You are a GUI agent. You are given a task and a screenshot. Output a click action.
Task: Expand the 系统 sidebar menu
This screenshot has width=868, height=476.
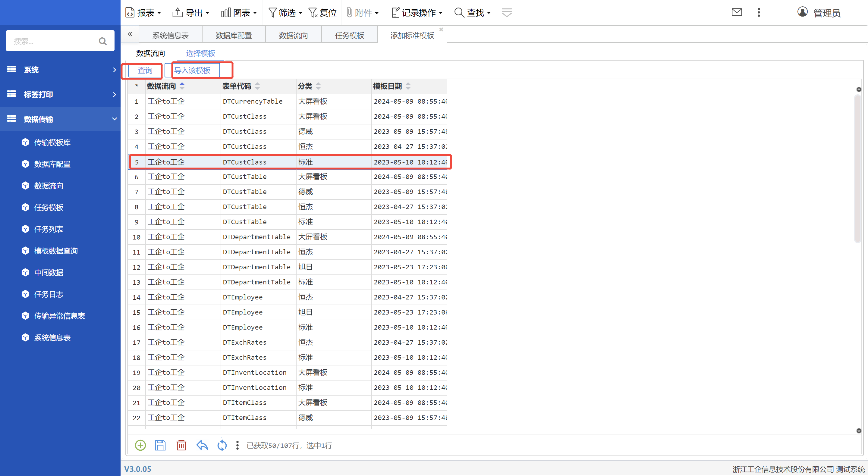tap(60, 70)
